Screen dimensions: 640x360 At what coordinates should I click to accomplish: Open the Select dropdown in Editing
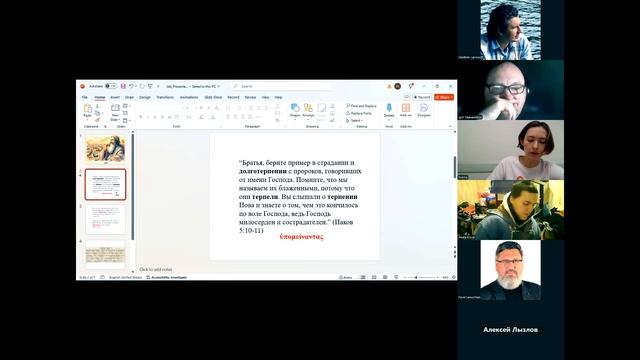pyautogui.click(x=354, y=120)
